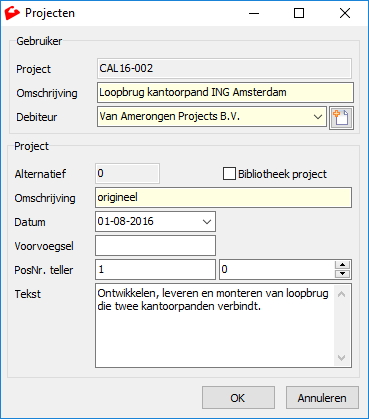
Task: Click inside the Tekst multiline text area
Action: [215, 325]
